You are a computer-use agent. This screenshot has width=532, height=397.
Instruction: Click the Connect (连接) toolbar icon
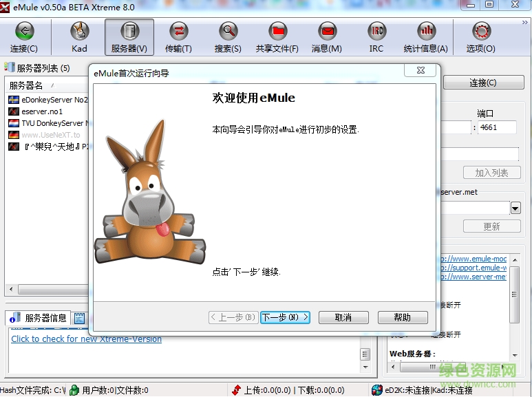(24, 31)
